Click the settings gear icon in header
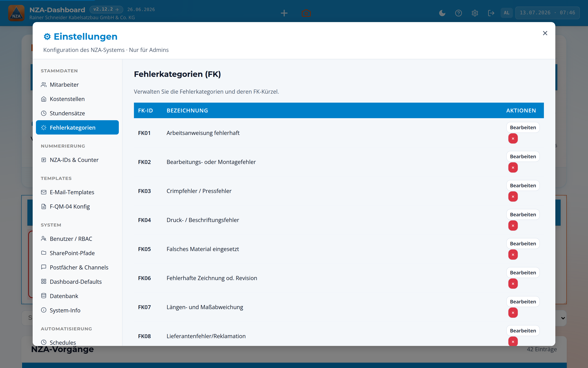 [475, 13]
